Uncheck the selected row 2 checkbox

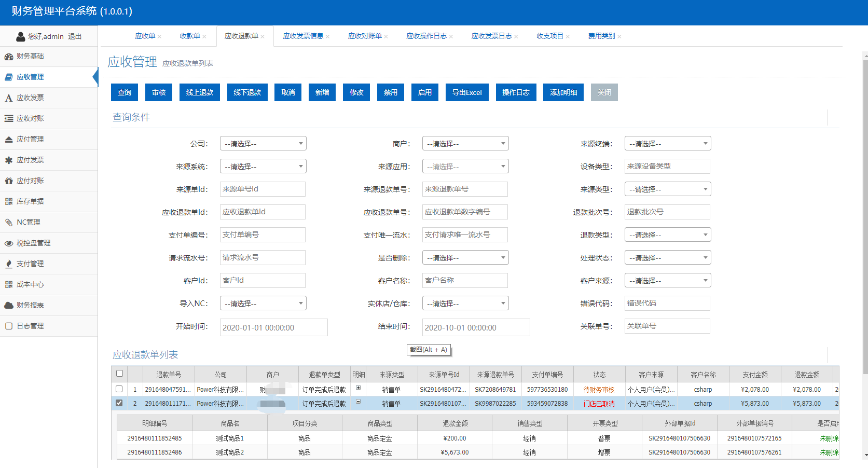(119, 403)
